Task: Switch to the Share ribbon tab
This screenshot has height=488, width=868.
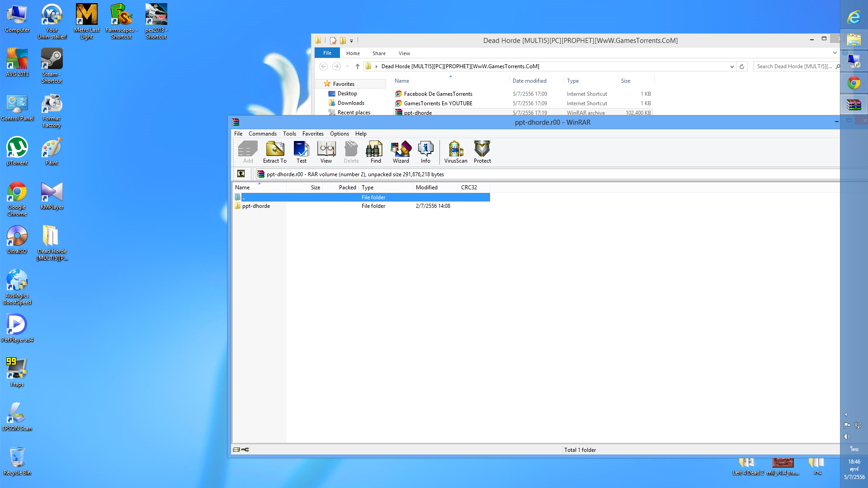Action: [x=379, y=53]
